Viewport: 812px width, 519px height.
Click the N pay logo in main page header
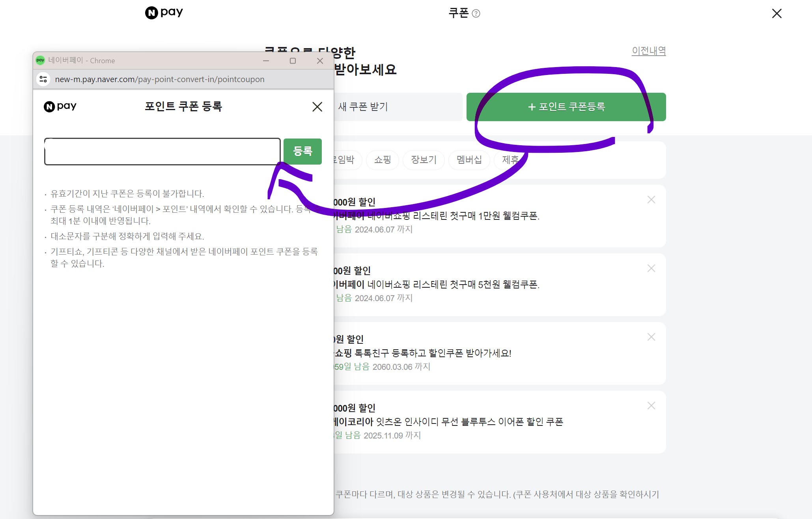164,13
